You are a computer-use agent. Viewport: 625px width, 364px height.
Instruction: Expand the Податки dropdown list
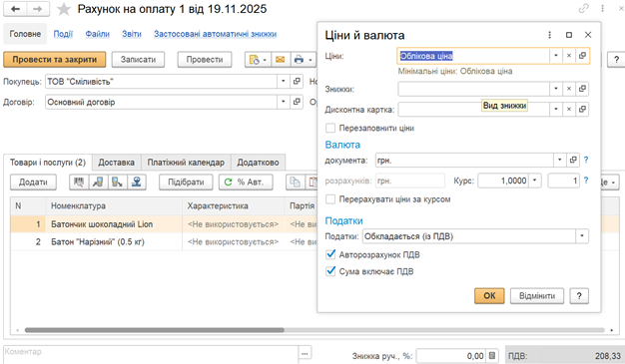582,236
